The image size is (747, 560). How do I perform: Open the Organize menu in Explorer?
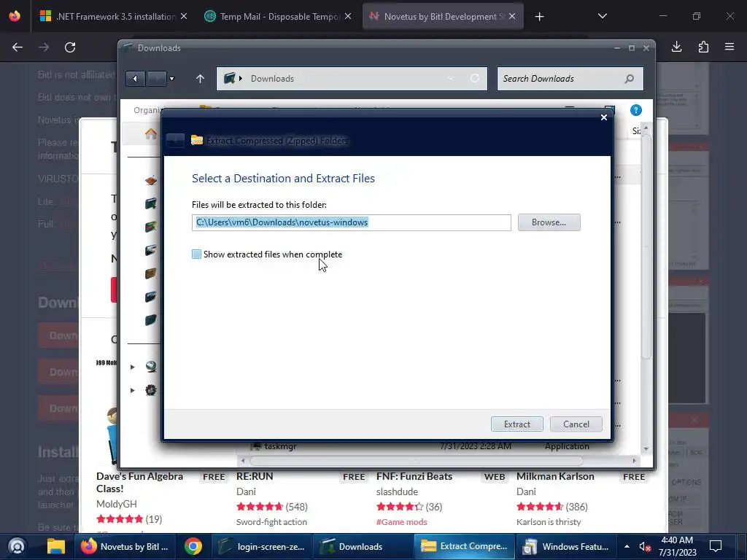147,110
